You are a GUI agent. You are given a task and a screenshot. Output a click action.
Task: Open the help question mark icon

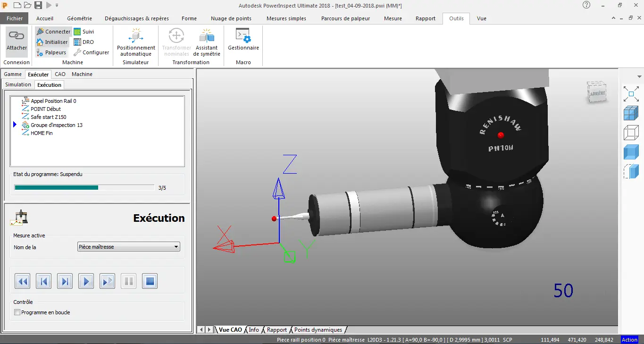tap(586, 5)
